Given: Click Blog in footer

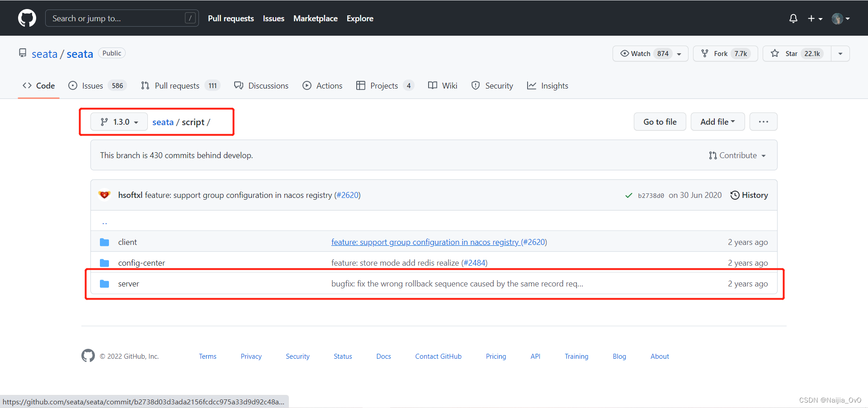Looking at the screenshot, I should click(619, 356).
